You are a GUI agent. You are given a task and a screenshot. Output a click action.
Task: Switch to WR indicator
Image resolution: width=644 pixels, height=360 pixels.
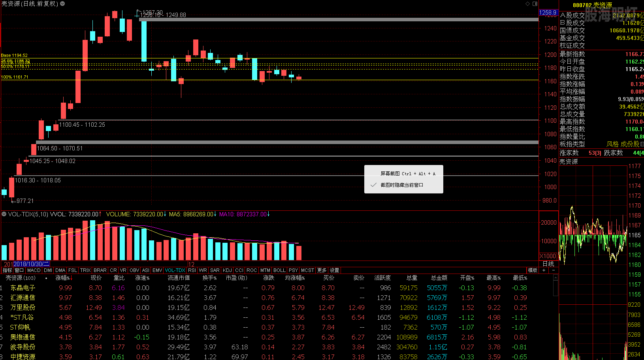pyautogui.click(x=203, y=270)
